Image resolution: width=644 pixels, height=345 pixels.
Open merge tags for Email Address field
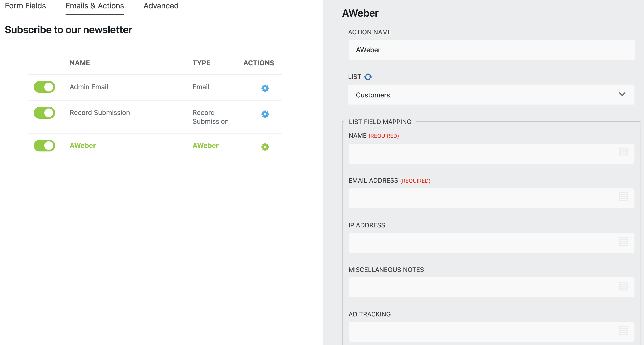tap(623, 197)
